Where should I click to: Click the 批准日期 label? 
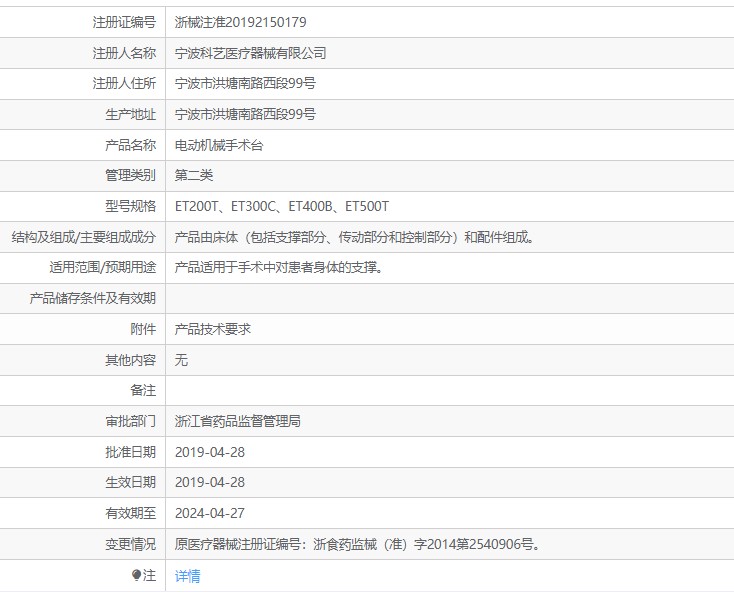(x=131, y=452)
